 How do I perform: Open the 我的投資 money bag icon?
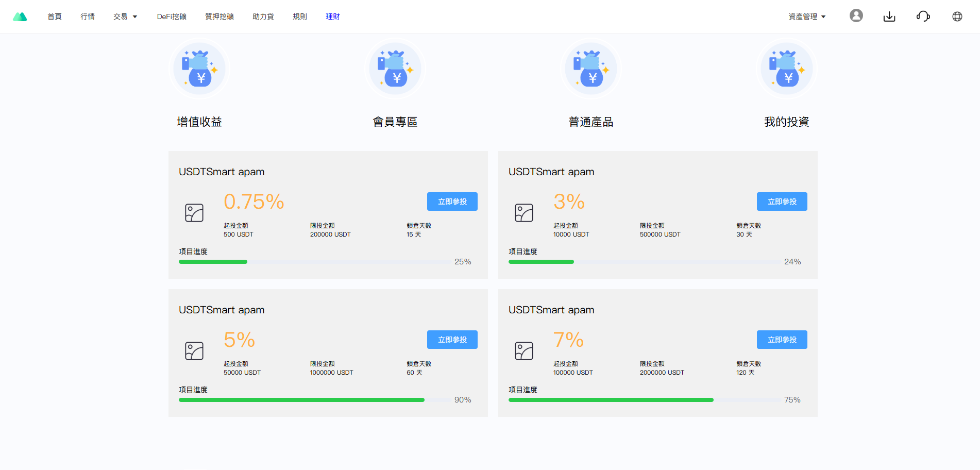pos(787,69)
